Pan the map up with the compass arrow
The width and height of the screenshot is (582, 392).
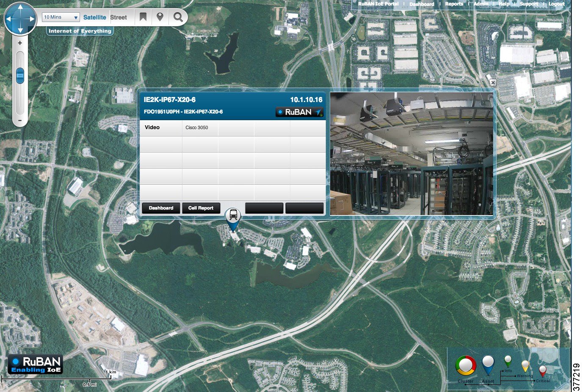tap(20, 8)
